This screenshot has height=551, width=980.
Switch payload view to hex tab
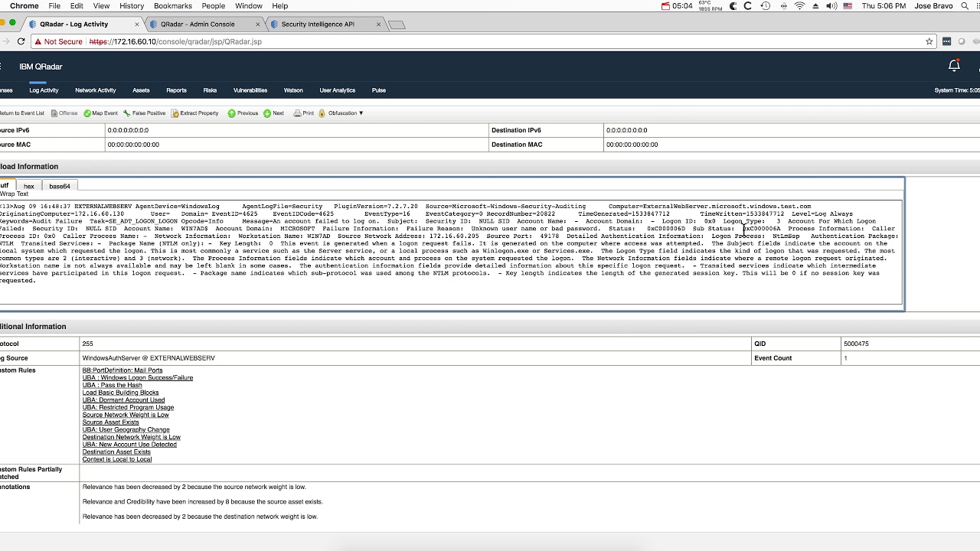coord(28,186)
